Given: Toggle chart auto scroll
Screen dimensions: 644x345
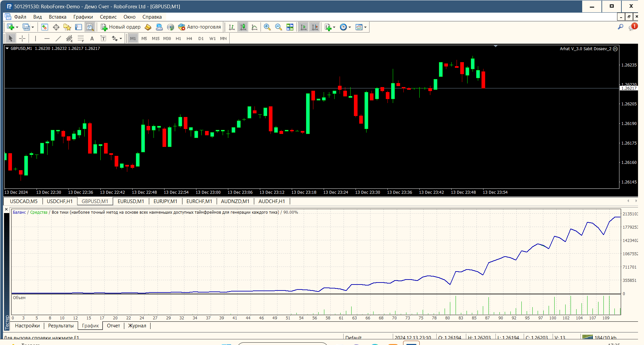Looking at the screenshot, I should (x=303, y=27).
